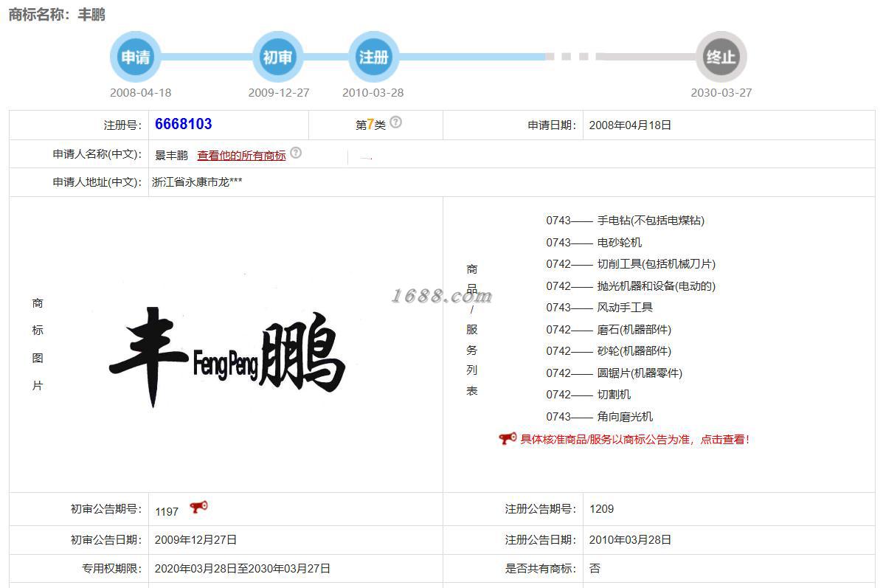Select goods item 砂轮(机器部件)

(634, 351)
